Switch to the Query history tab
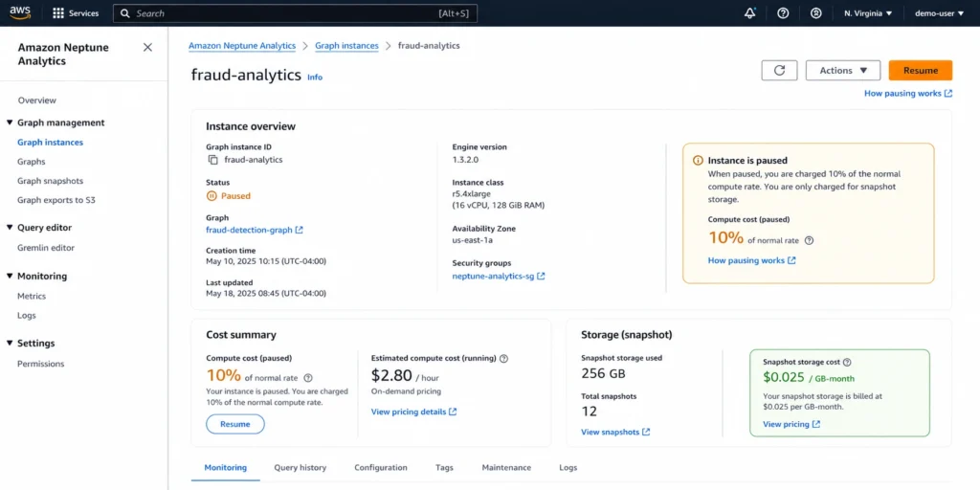 click(300, 467)
